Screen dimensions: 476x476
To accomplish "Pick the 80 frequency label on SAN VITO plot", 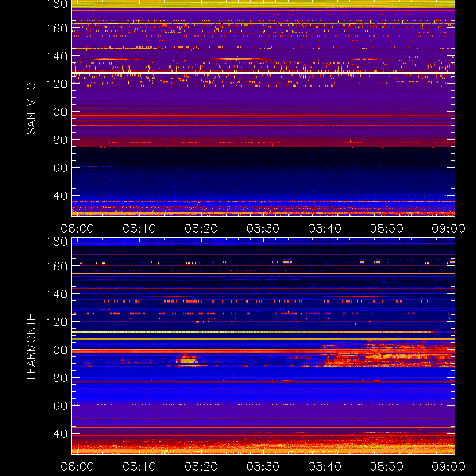I will (x=60, y=140).
